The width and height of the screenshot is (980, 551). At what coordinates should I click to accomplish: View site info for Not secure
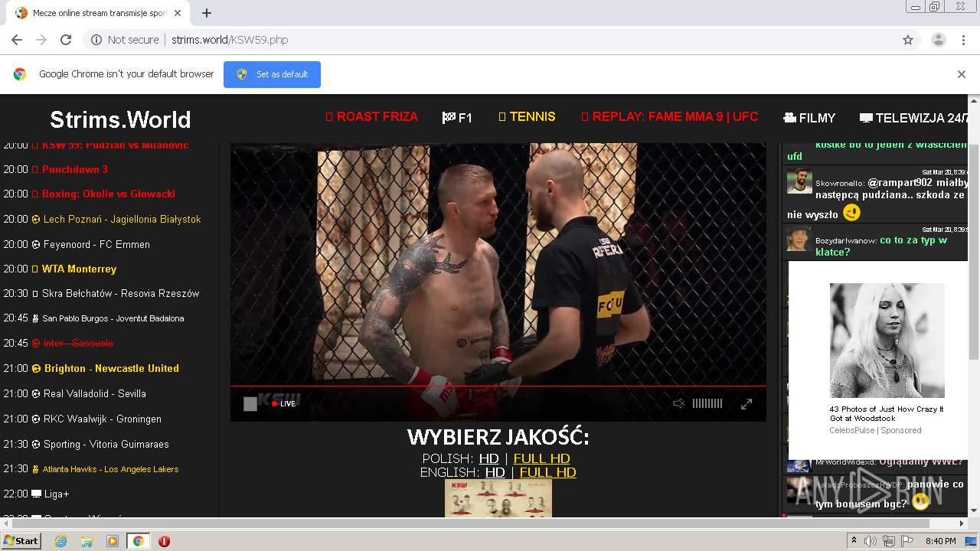125,40
